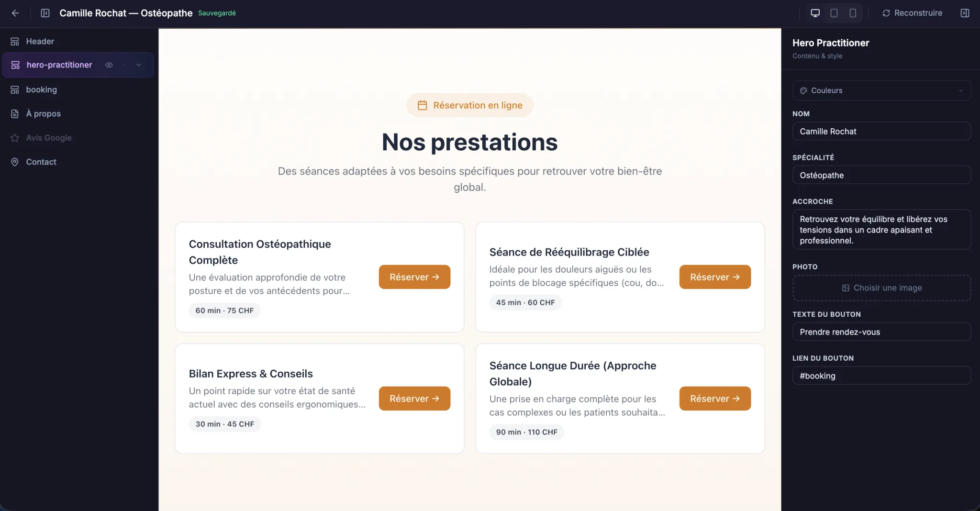
Task: Toggle the left sidebar panel icon
Action: [x=45, y=13]
